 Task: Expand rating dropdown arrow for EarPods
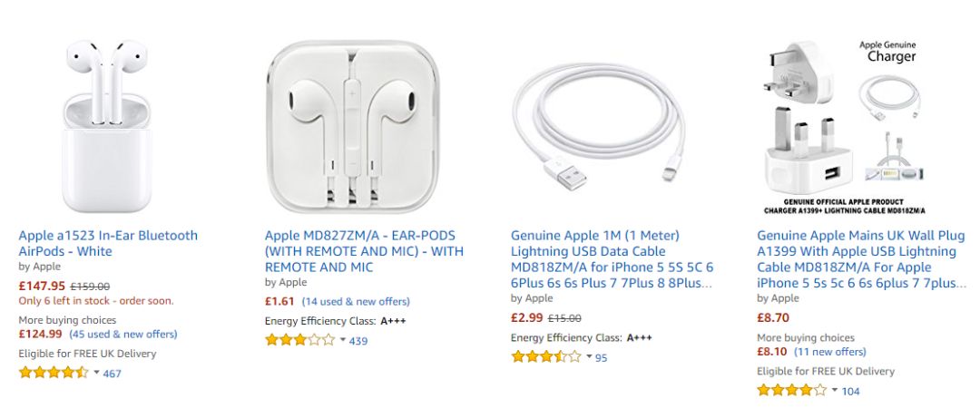tap(343, 341)
